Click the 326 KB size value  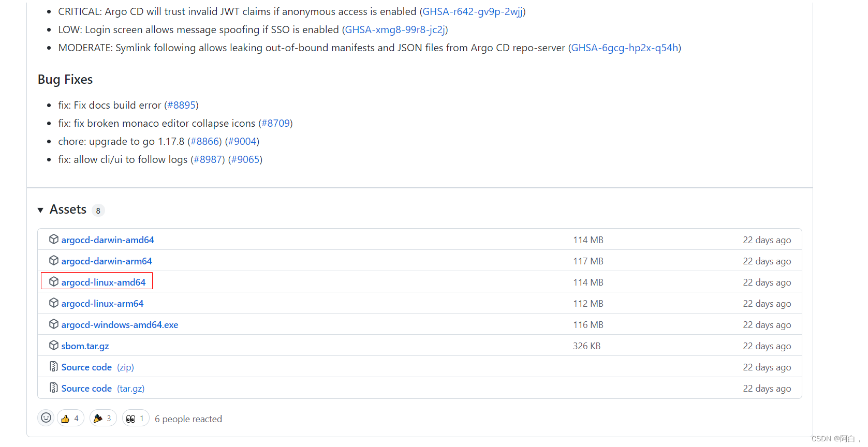(x=587, y=346)
